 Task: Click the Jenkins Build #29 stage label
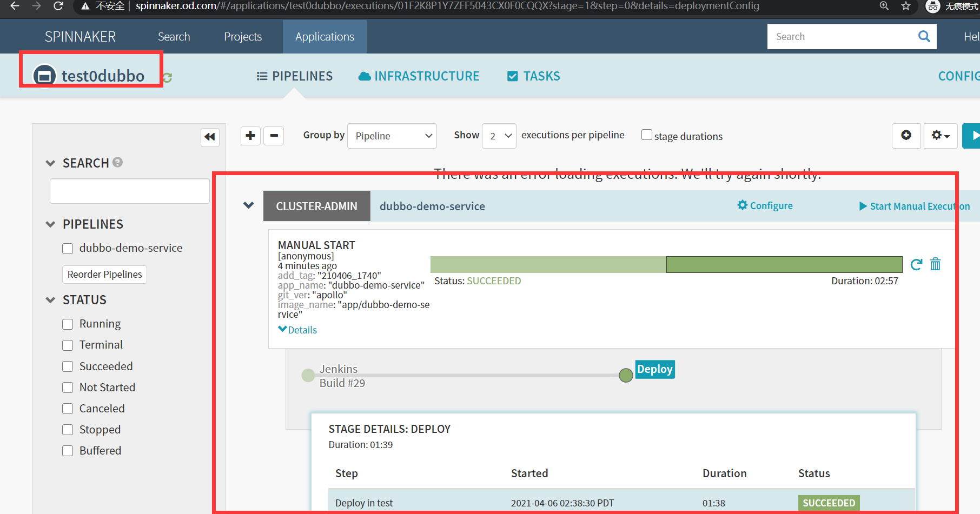point(342,376)
